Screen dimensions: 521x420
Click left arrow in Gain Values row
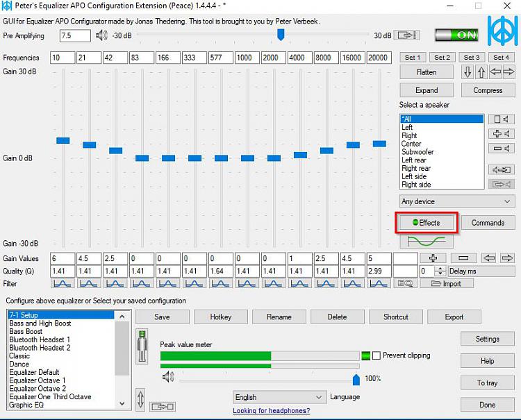(x=489, y=258)
